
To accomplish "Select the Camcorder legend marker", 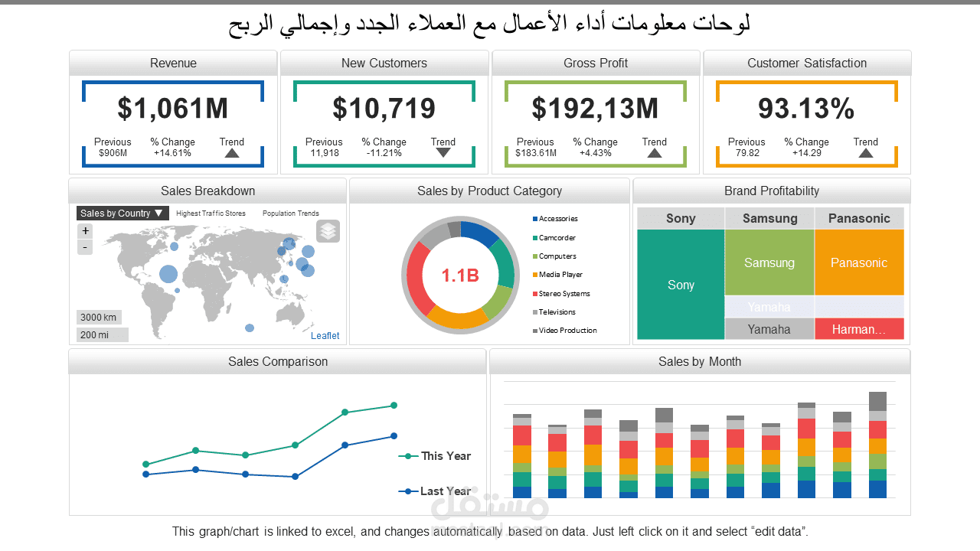I will point(535,237).
